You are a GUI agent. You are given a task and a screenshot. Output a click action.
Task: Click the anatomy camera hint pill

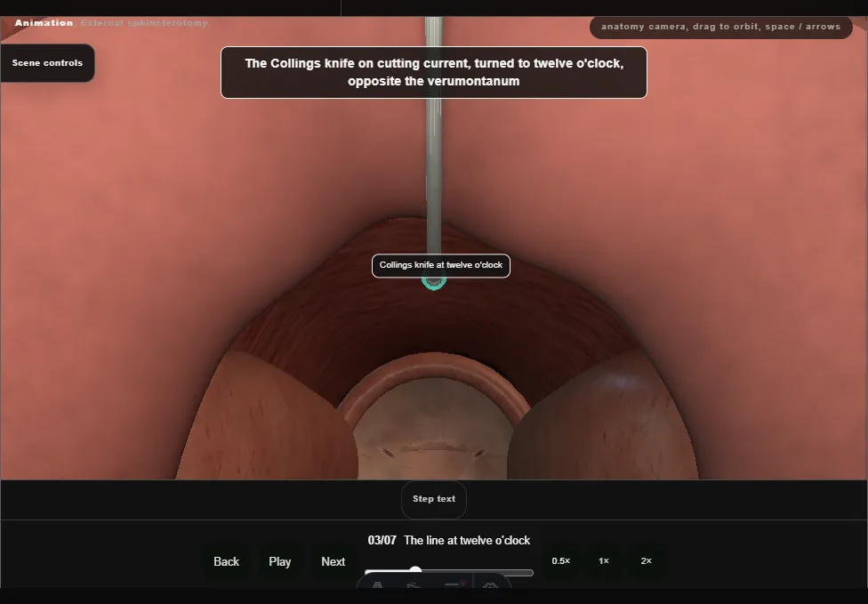click(720, 27)
